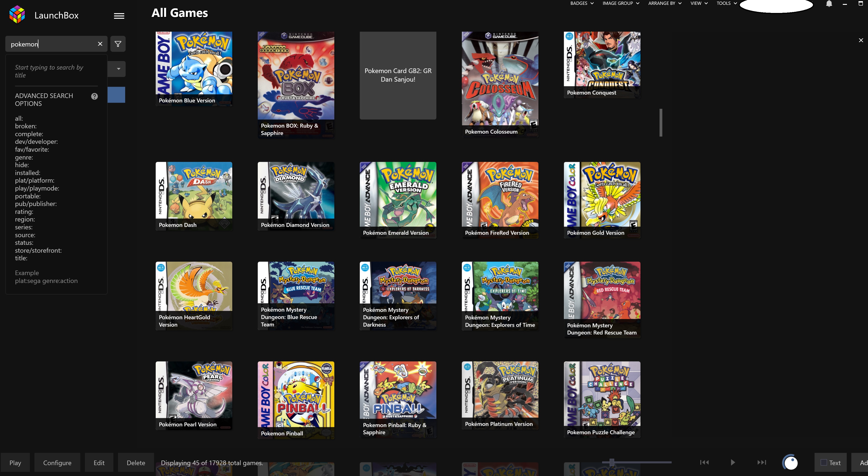The image size is (868, 476).
Task: Click the 'installed:' search option
Action: click(x=28, y=173)
